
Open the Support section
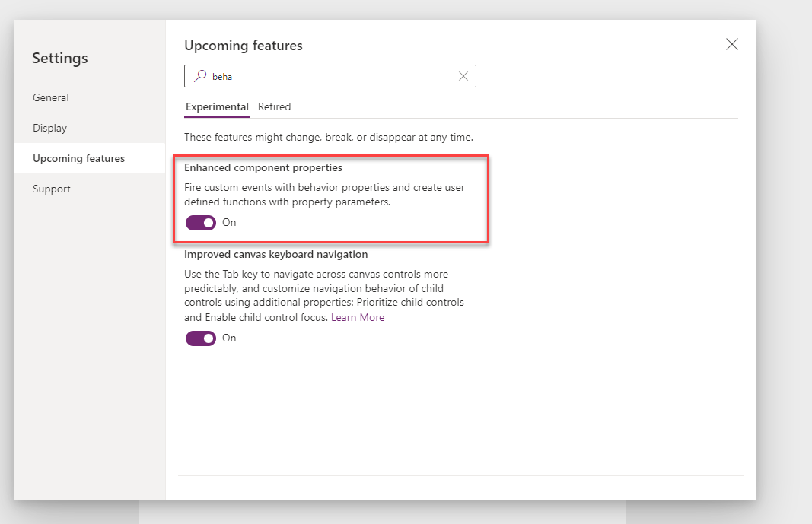[52, 189]
